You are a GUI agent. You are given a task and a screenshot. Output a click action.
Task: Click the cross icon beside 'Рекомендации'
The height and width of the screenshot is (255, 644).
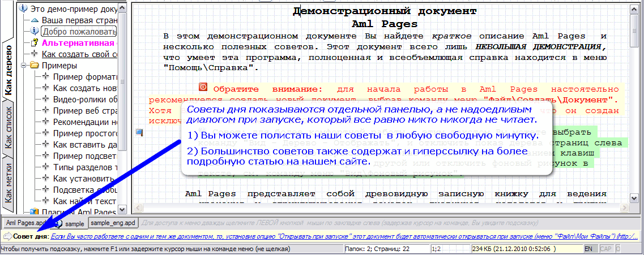pos(45,122)
